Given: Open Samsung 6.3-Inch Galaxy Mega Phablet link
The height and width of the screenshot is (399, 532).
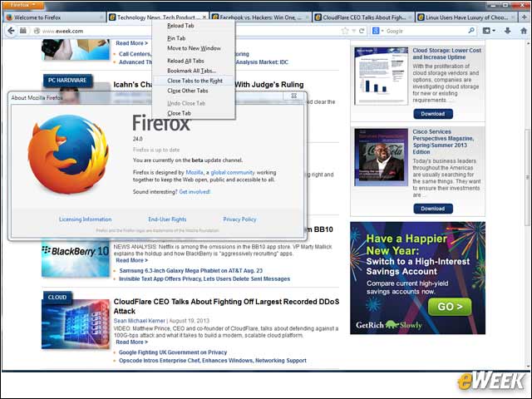Looking at the screenshot, I should pos(190,271).
